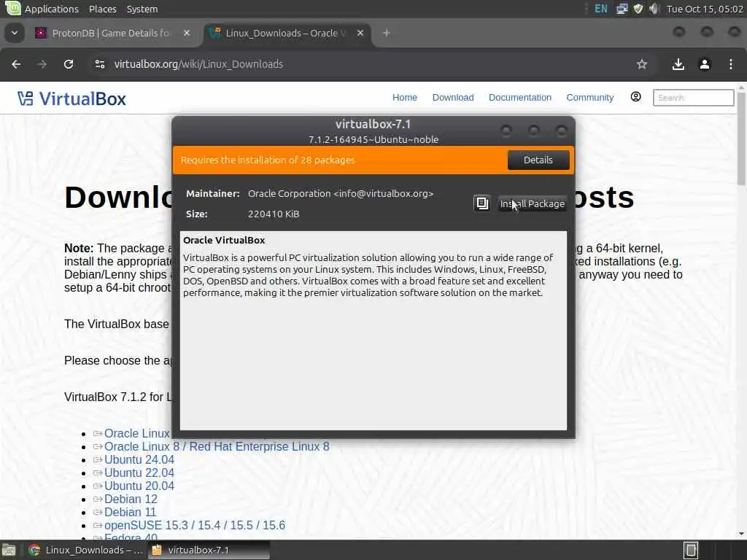Click the show desktop icon in bottom panel
This screenshot has width=747, height=560.
pos(9,551)
